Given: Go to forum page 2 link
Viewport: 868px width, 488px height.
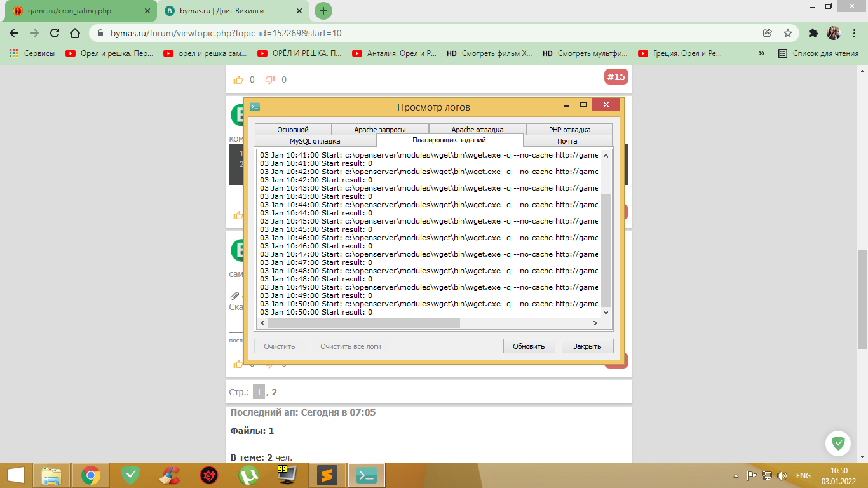Looking at the screenshot, I should pyautogui.click(x=275, y=392).
